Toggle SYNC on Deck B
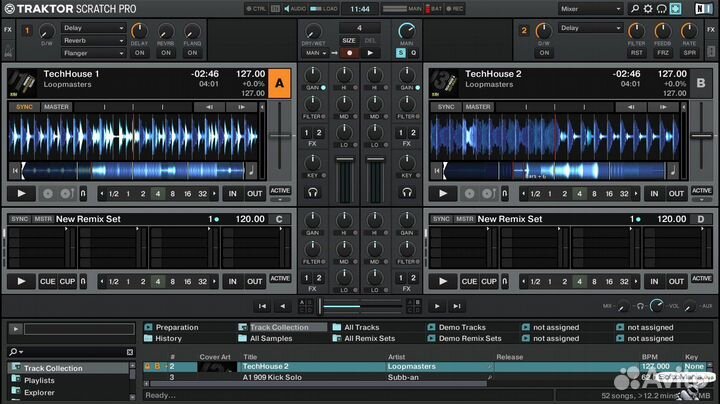The height and width of the screenshot is (404, 720). (445, 107)
